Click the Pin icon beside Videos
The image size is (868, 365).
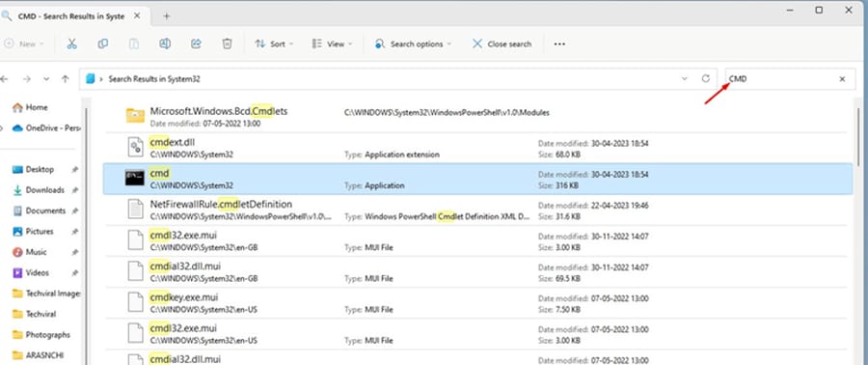point(74,273)
